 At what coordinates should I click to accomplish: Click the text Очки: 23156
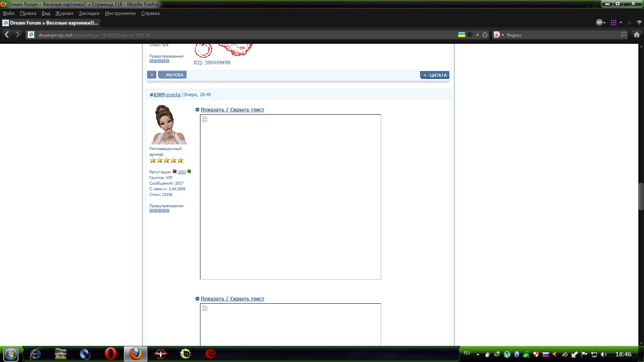click(161, 194)
